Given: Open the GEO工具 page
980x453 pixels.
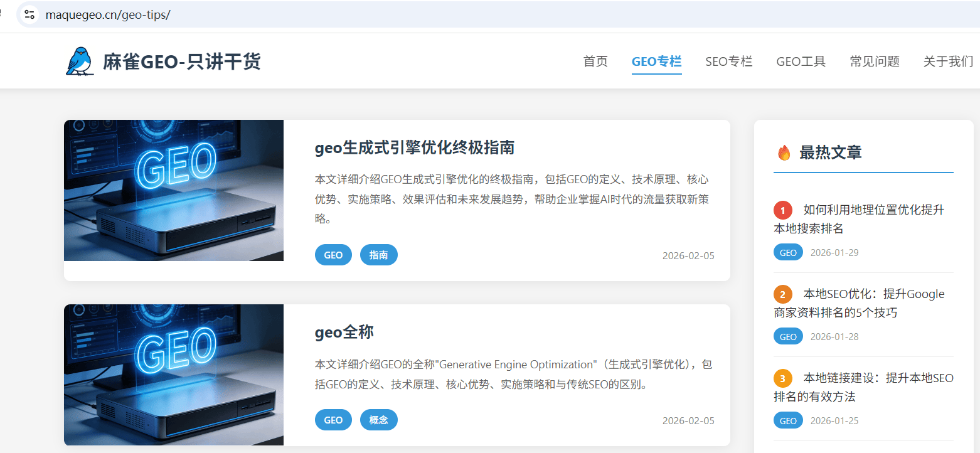Looking at the screenshot, I should point(801,61).
